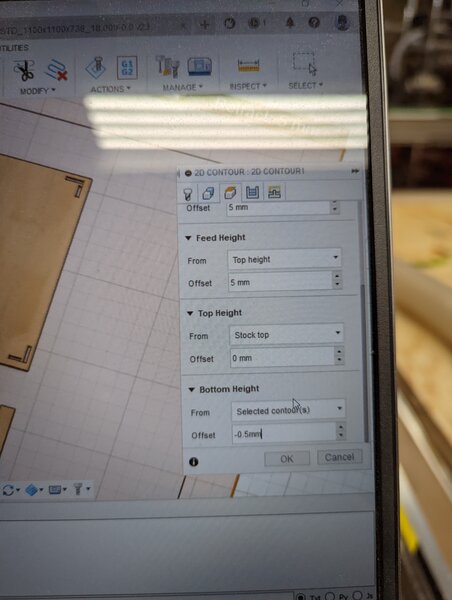Open Feed Height From dropdown (Top height)
The image size is (452, 600).
[x=284, y=259]
